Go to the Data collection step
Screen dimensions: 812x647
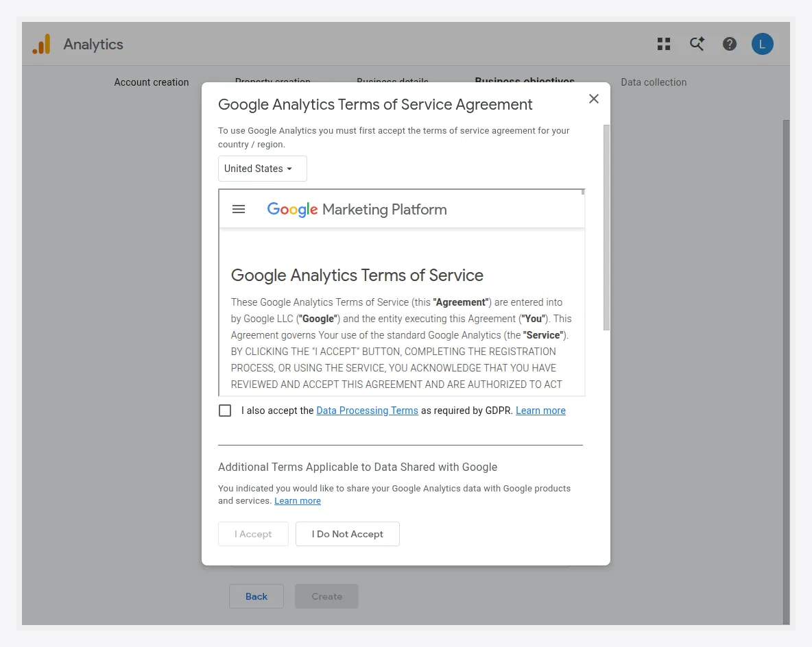[654, 82]
